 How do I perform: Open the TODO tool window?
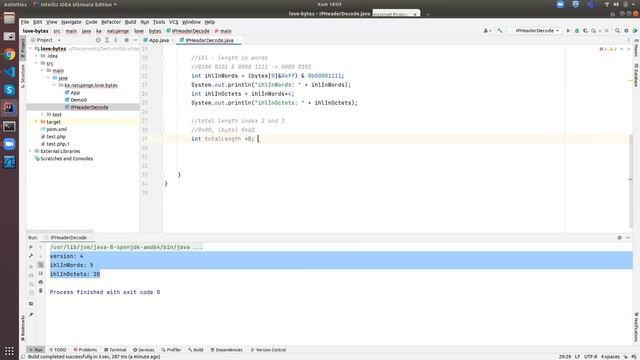click(58, 350)
